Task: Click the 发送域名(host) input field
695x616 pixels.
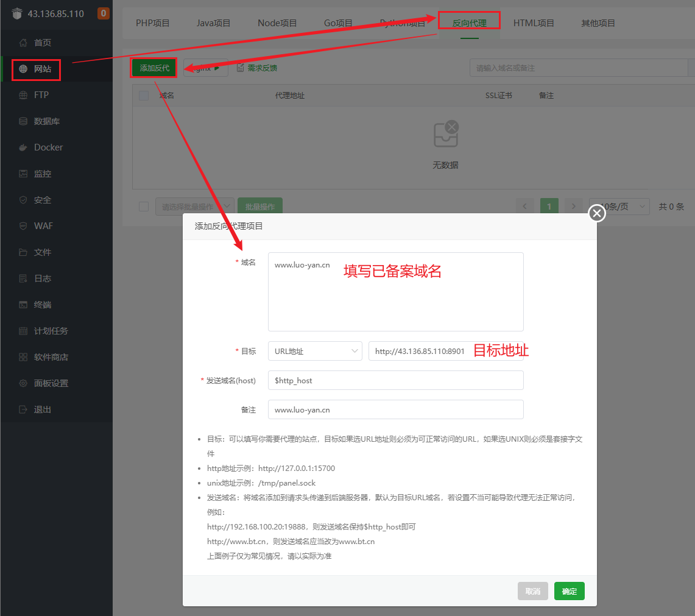Action: 395,381
